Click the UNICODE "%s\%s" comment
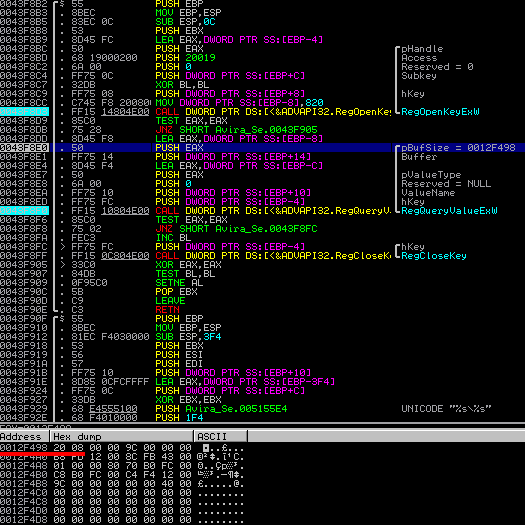This screenshot has height=525, width=525. click(x=446, y=409)
